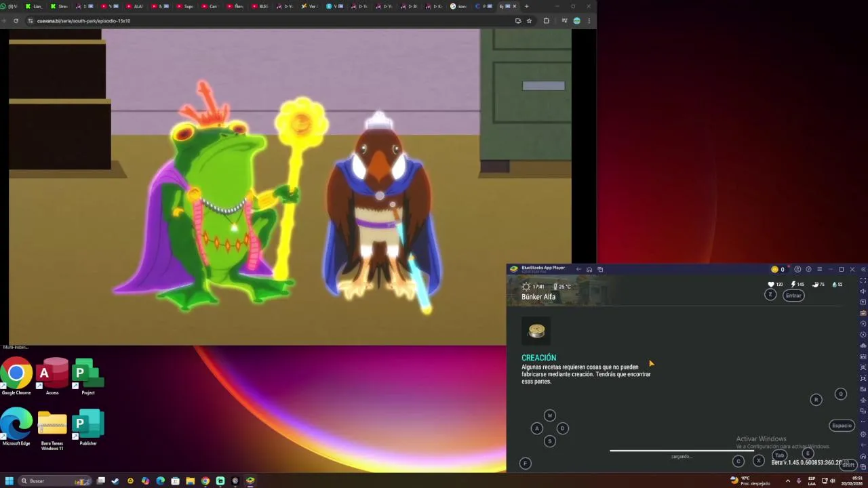Open the Chrome extensions puzzle icon
The image size is (868, 488).
pyautogui.click(x=546, y=20)
